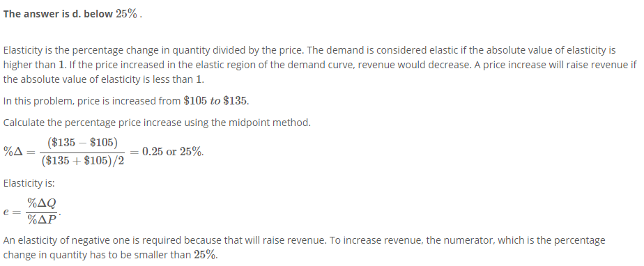The width and height of the screenshot is (644, 266).
Task: Click the "e =" in the elasticity formula
Action: [12, 212]
